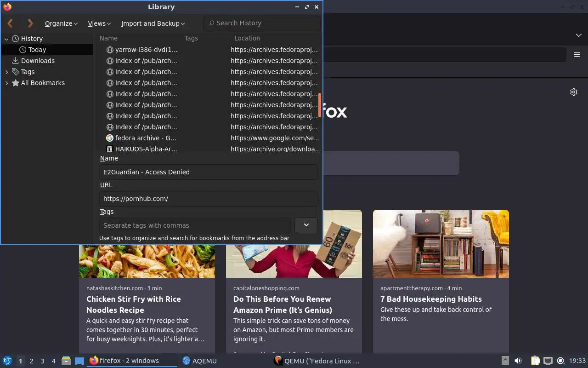
Task: Click the show desktop taskbar icon
Action: 79,361
